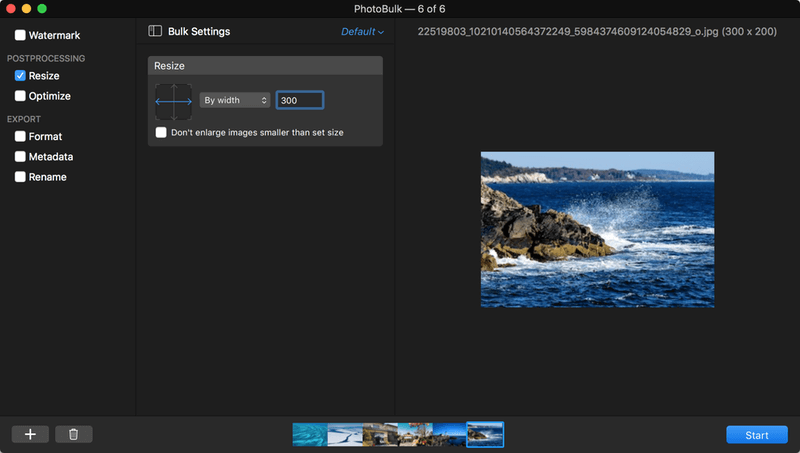Minimize the window with the yellow button
800x453 pixels.
(x=27, y=9)
